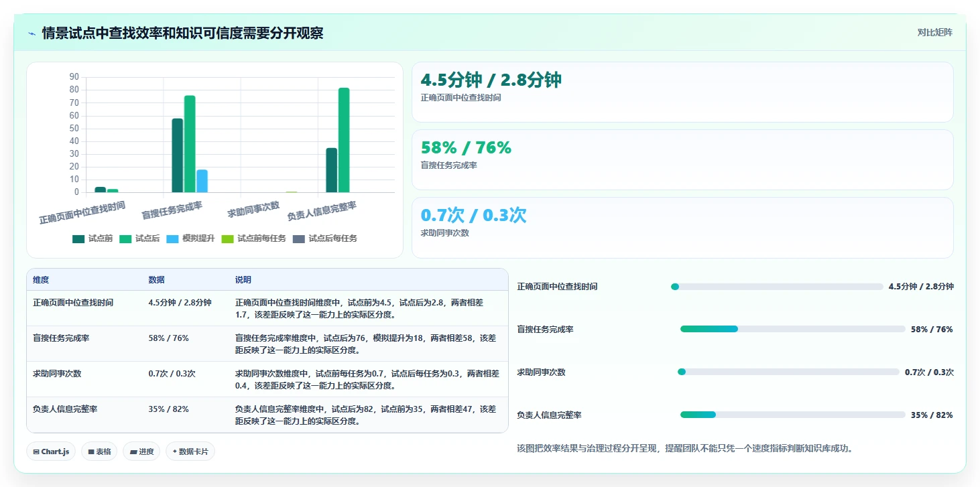Click the 正确页面中位查找时间 progress bar
This screenshot has width=980, height=487.
777,287
